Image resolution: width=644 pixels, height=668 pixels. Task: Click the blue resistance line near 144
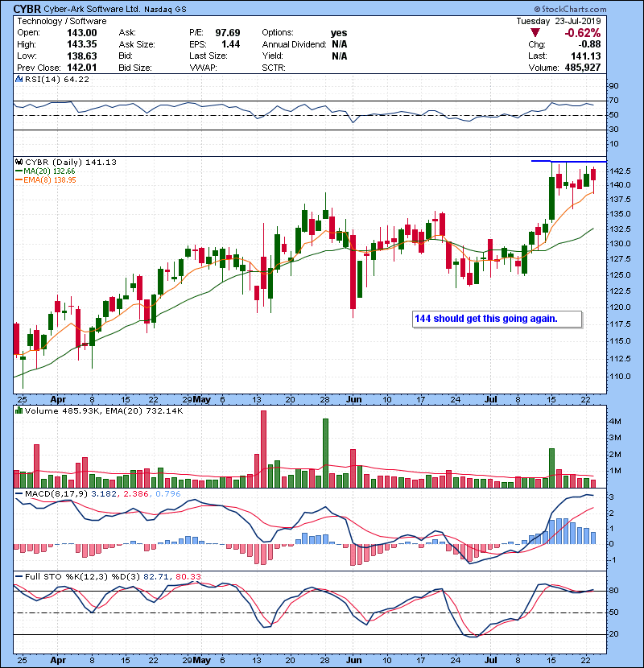click(x=568, y=161)
